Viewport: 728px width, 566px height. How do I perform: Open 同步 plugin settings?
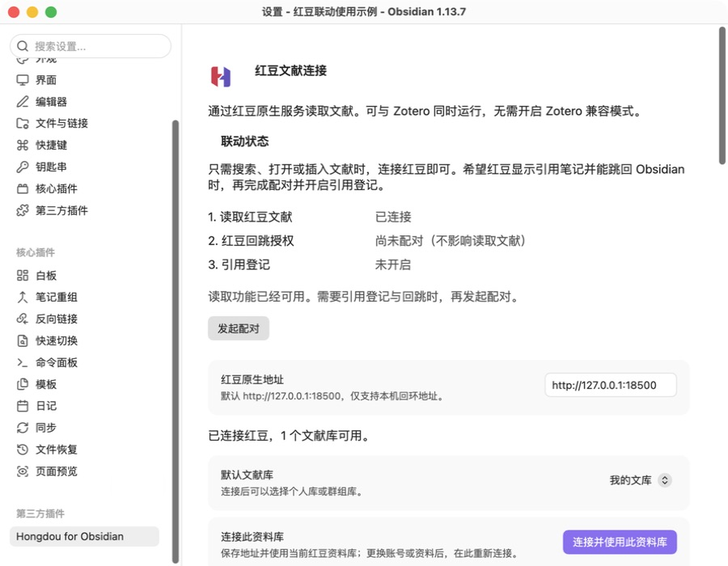(84, 428)
